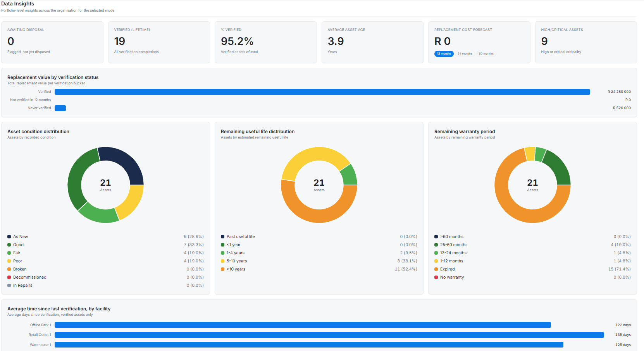Click the >10 years legend entry
Viewport: 644px width, 351px height.
(x=319, y=269)
